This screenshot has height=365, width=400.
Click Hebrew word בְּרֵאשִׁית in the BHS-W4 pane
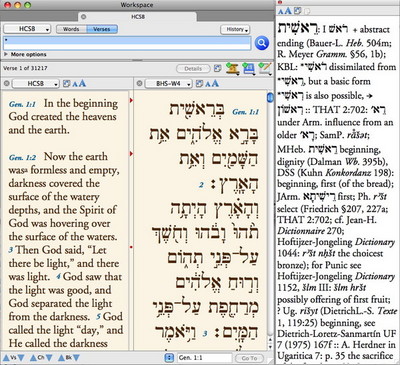click(x=197, y=109)
